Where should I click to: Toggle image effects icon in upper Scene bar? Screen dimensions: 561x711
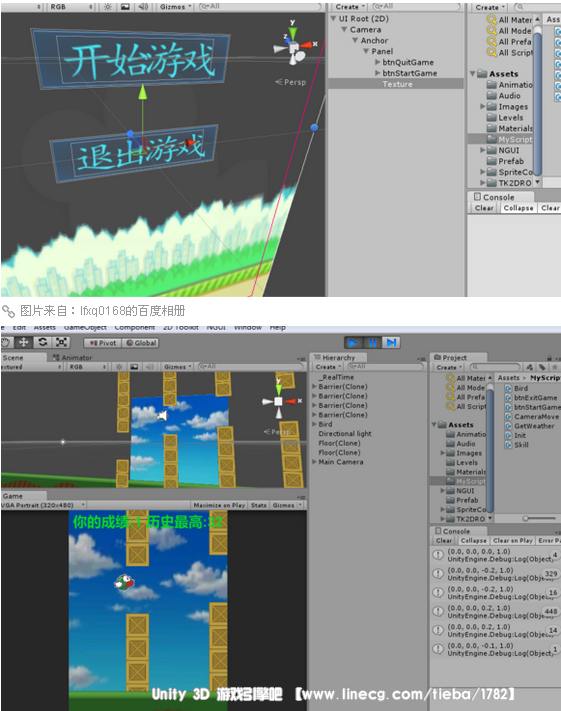125,7
